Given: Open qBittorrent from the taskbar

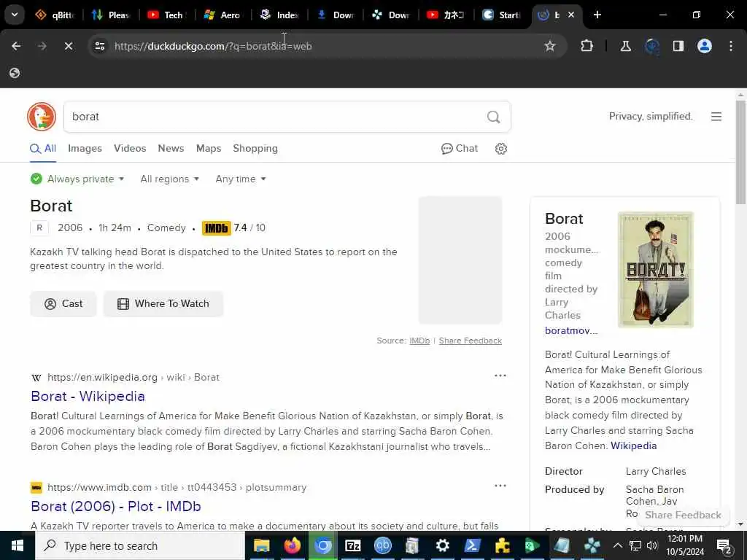Looking at the screenshot, I should tap(382, 545).
